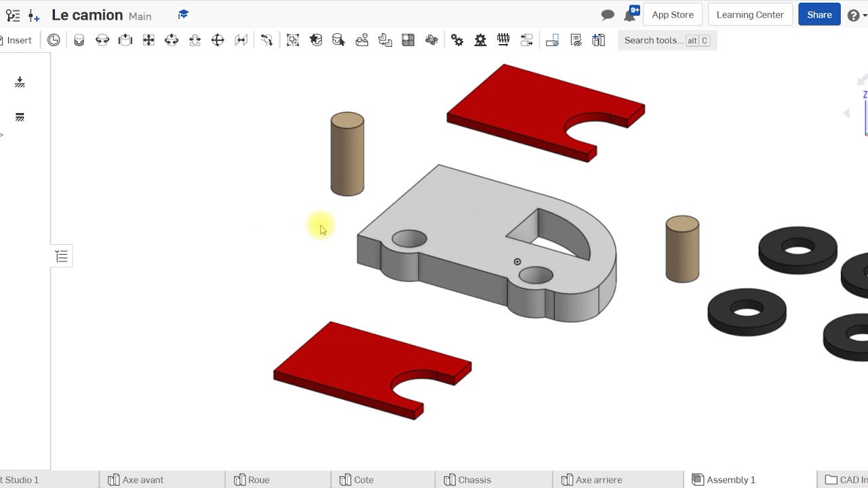
Task: Select the Mate connector star icon
Action: 316,40
